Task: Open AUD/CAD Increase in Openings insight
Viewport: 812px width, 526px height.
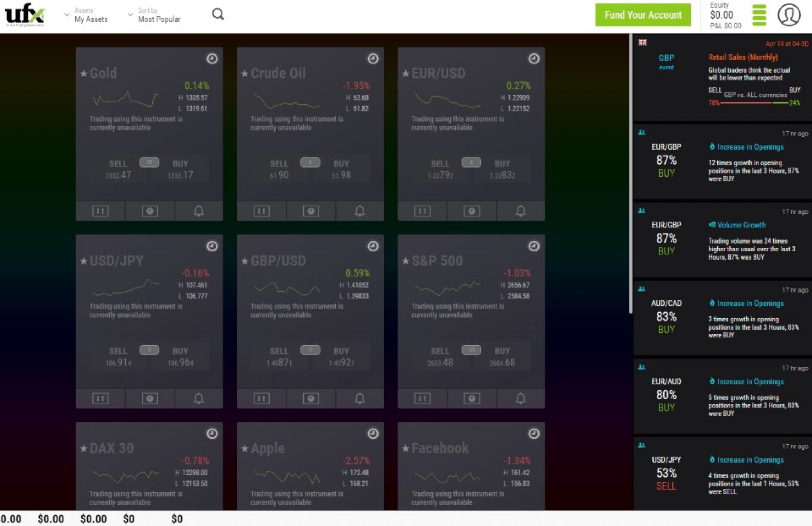Action: click(750, 304)
